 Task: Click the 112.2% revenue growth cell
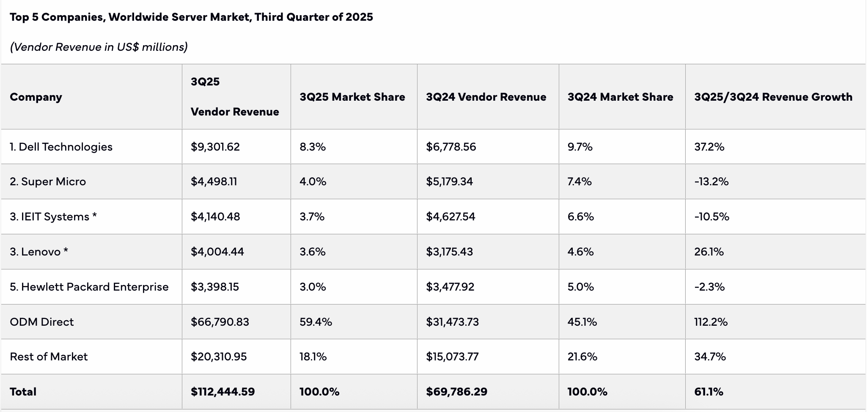coord(711,322)
